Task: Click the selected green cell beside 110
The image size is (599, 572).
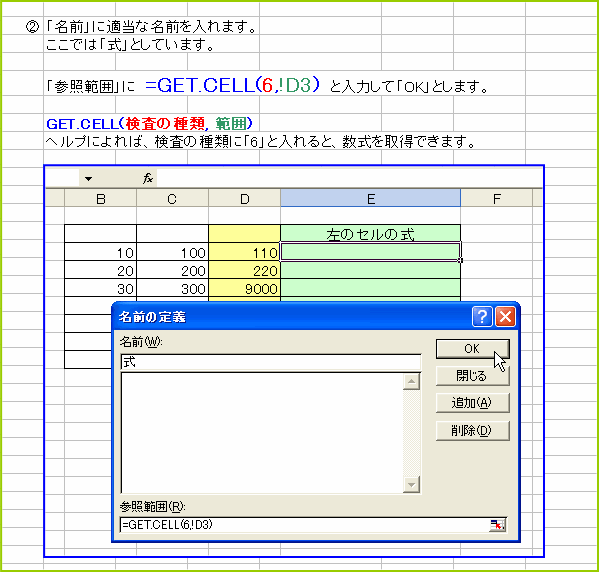Action: pyautogui.click(x=371, y=252)
